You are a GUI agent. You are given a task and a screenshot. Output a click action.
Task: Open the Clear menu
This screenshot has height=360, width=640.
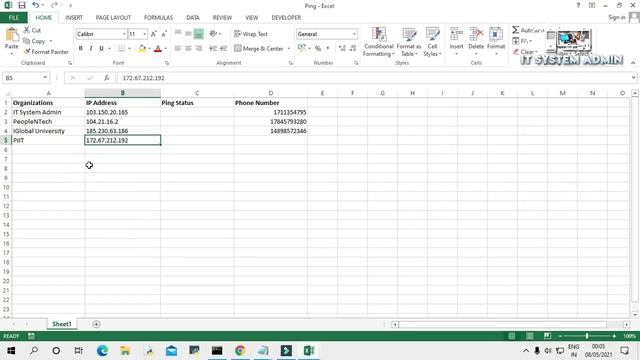pos(525,52)
